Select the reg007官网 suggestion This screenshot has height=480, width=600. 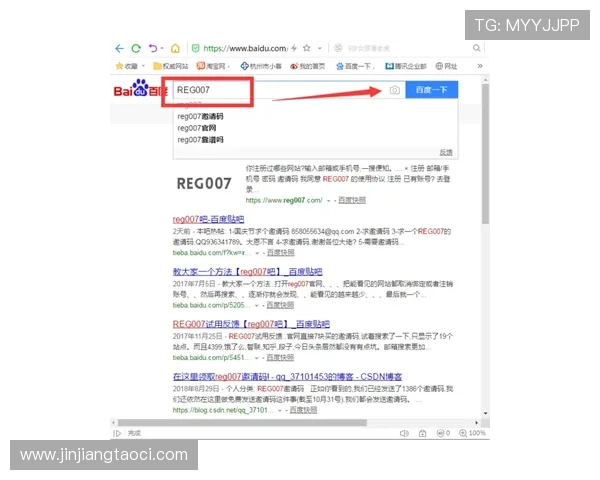coord(197,128)
